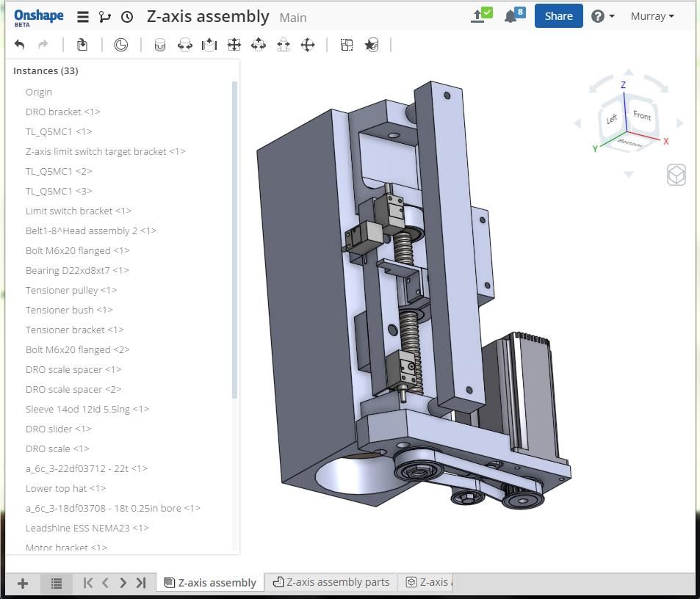
Task: Select Sleeve 14od 12id 5.5lng <1>
Action: 87,409
